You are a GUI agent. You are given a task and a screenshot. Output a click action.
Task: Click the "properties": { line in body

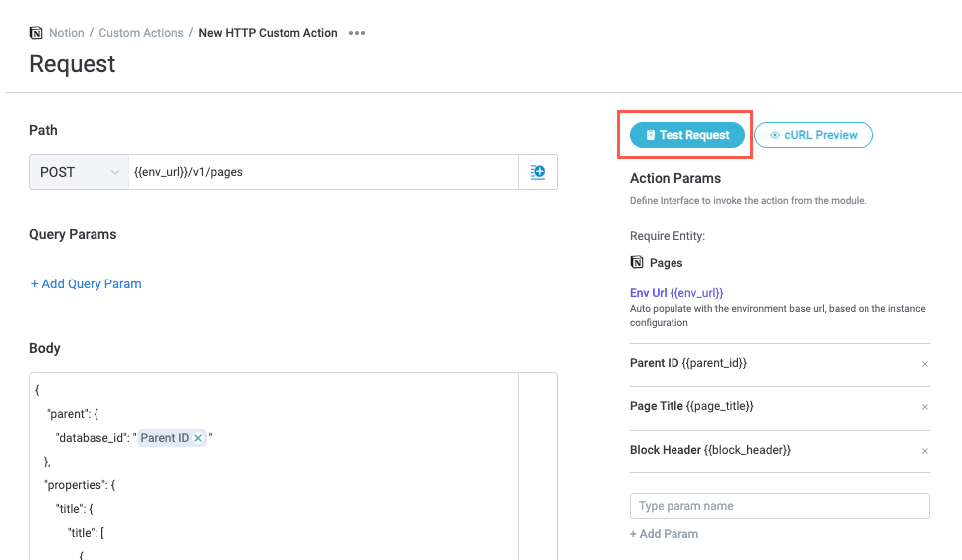point(80,485)
